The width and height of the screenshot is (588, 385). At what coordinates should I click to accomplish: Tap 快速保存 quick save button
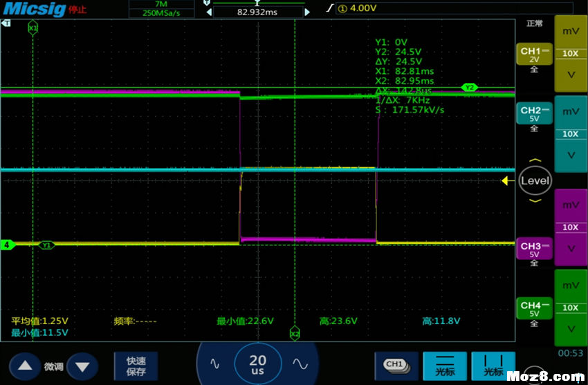[x=136, y=366]
